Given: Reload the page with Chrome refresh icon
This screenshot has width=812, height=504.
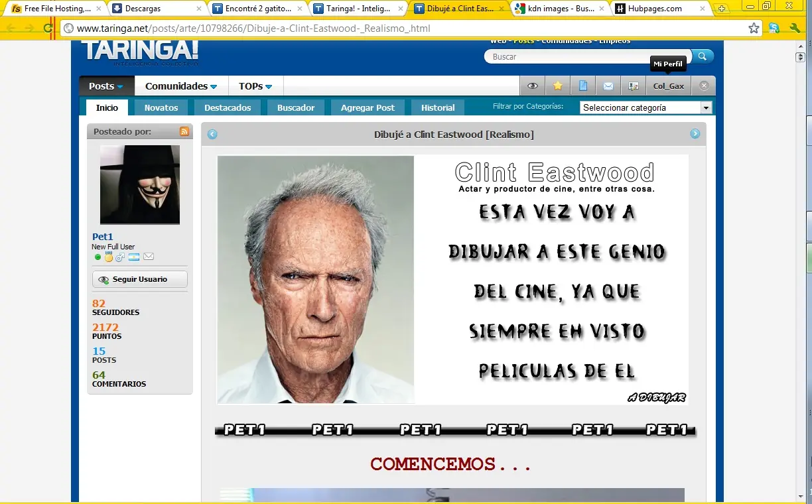Looking at the screenshot, I should (47, 29).
